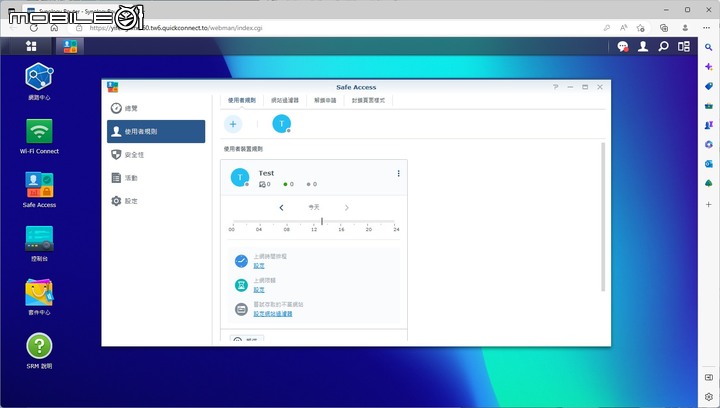Select 設定 in the sidebar
Screen dimensions: 720x408
point(156,201)
